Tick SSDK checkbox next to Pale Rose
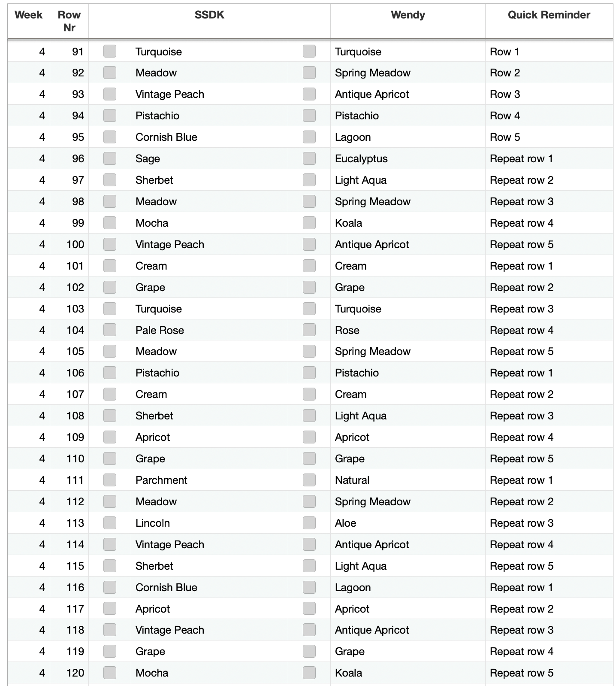 pos(110,330)
